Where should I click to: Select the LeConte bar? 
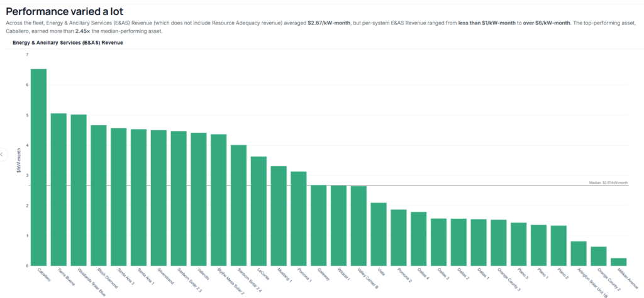pos(258,211)
